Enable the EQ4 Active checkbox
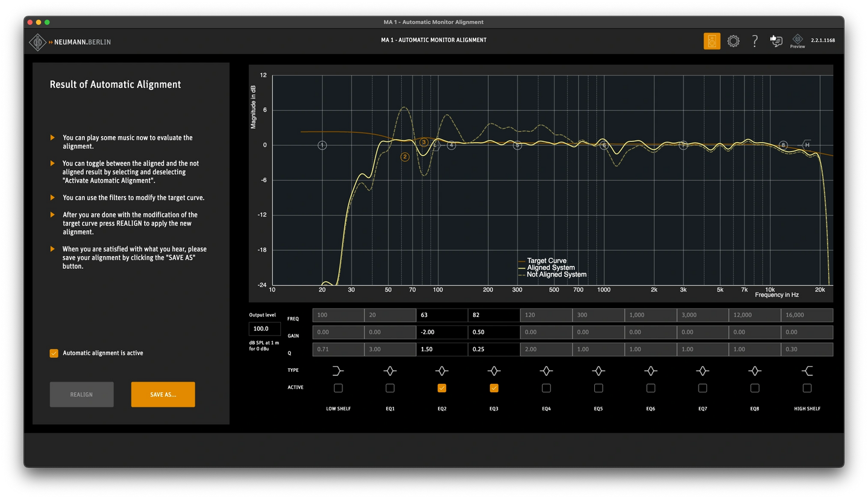 tap(546, 388)
